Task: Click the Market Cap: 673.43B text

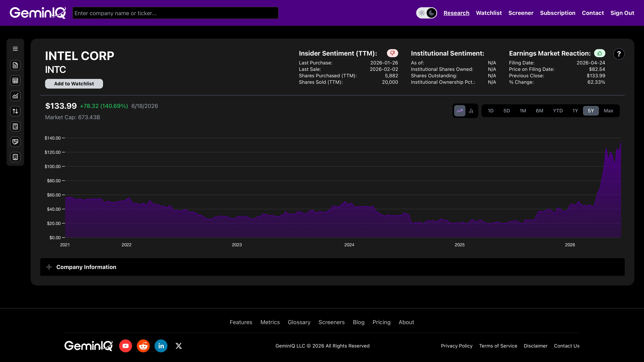Action: tap(72, 117)
